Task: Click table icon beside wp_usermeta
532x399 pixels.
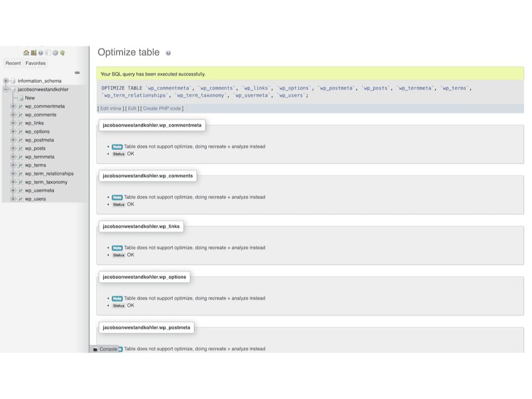Action: (20, 190)
